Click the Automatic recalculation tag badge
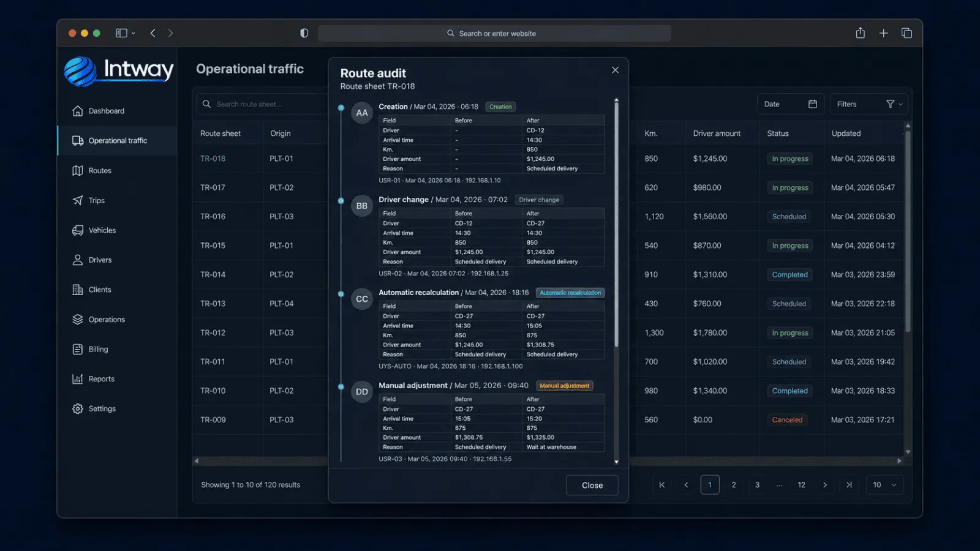The height and width of the screenshot is (551, 980). click(x=570, y=293)
